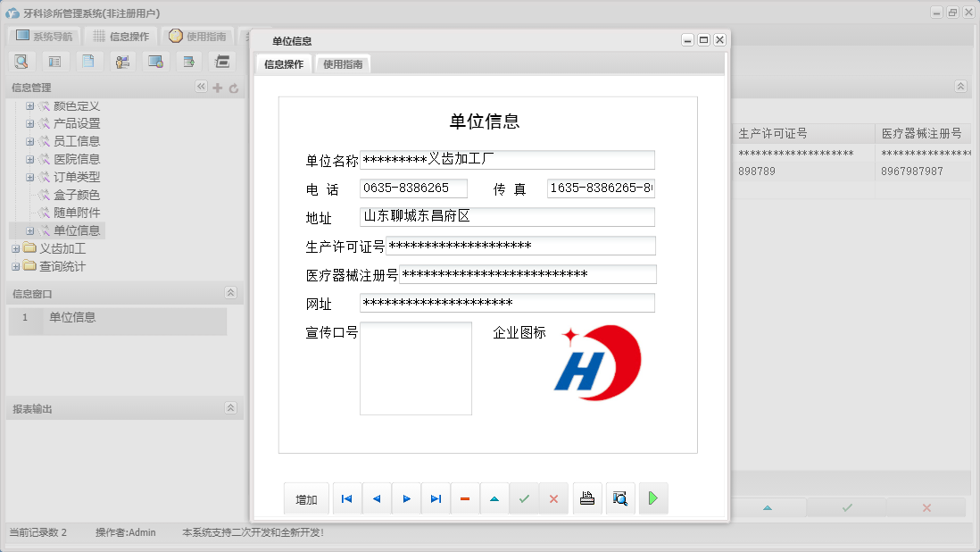Screen dimensions: 980x552
Task: Switch to the 使用指南 tab in dialog
Action: (x=343, y=63)
